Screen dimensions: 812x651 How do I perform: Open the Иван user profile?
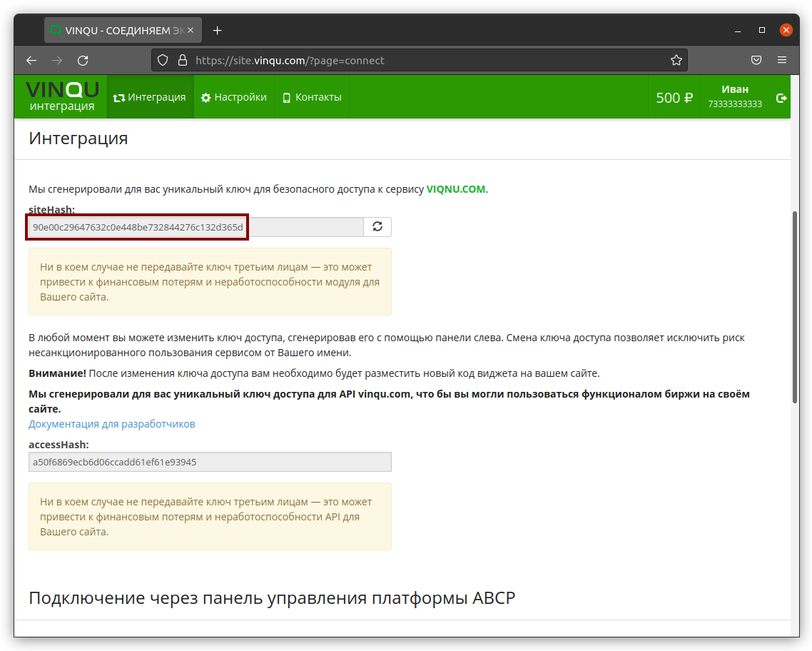coord(735,97)
